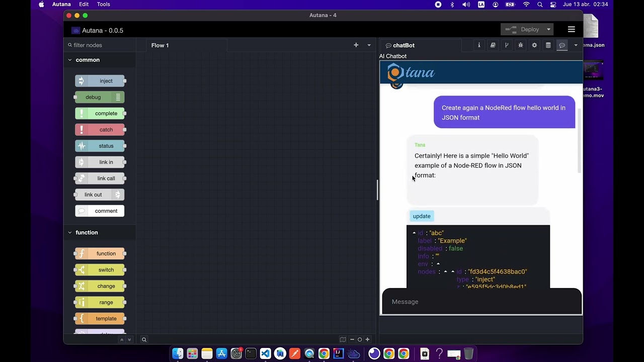This screenshot has width=644, height=362.
Task: Select the complete node in the palette
Action: tap(100, 114)
